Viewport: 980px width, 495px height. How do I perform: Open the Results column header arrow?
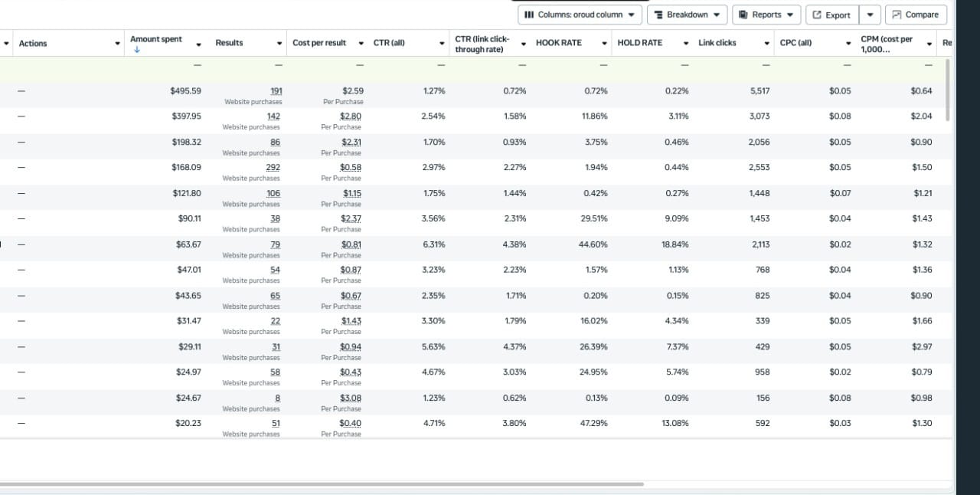click(x=279, y=43)
